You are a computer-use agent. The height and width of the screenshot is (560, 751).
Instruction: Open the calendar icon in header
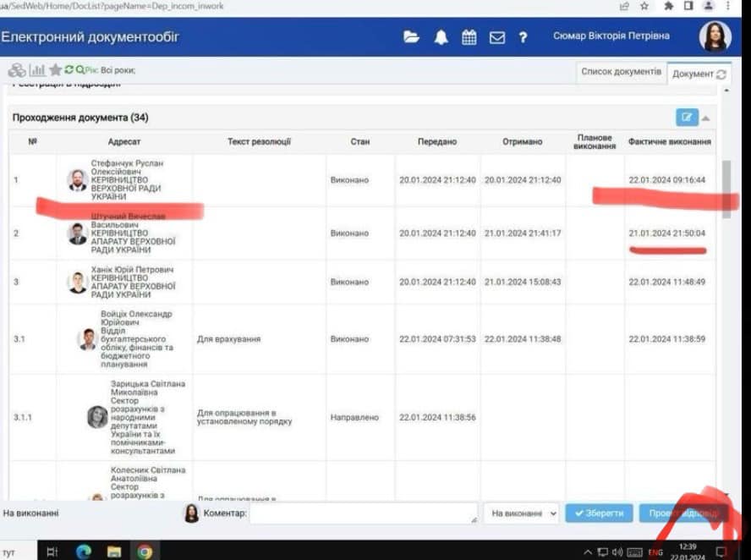click(x=469, y=37)
